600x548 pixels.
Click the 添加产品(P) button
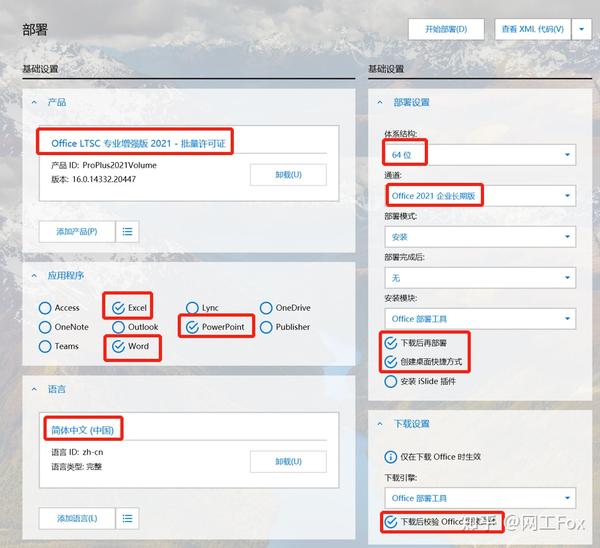(x=77, y=232)
